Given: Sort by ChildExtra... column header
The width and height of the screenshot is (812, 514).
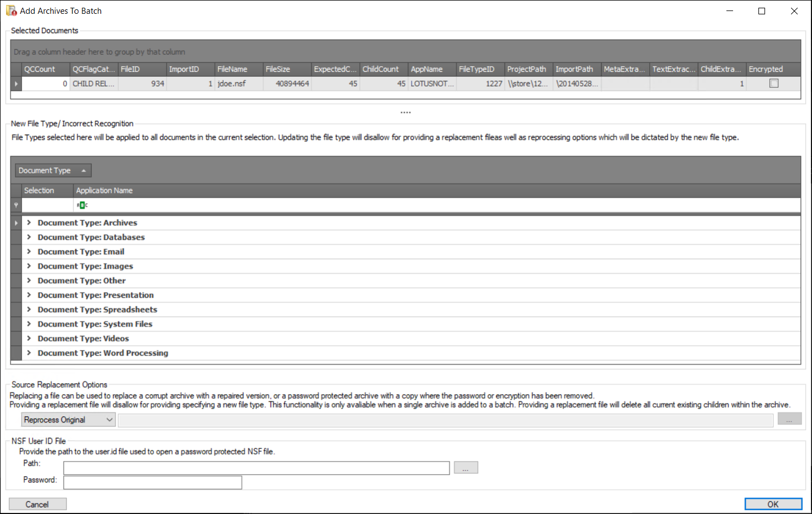Looking at the screenshot, I should click(723, 69).
